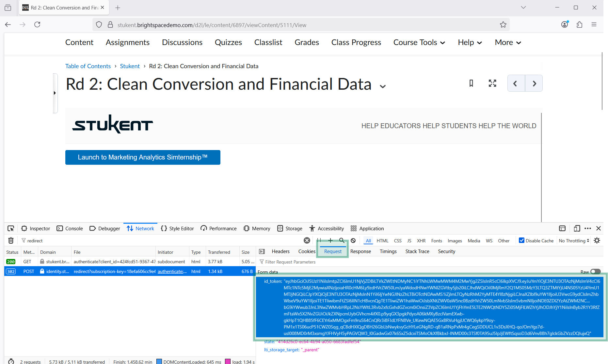Image resolution: width=608 pixels, height=364 pixels.
Task: Clear the redirect filter text
Action: pos(307,240)
